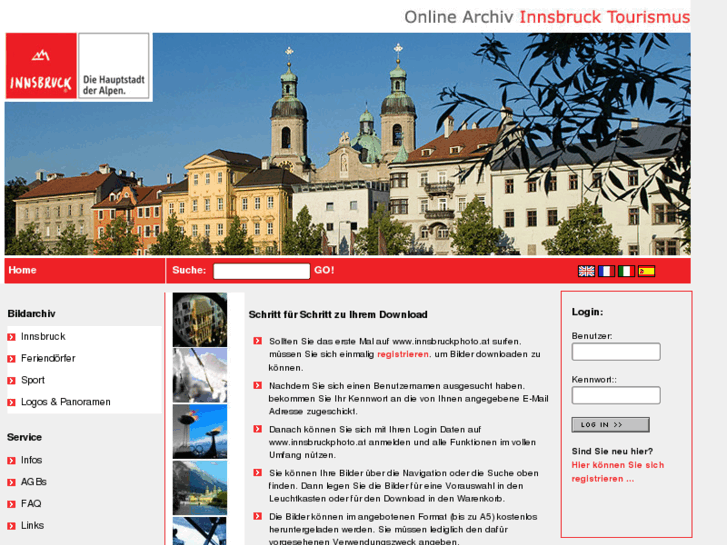The image size is (727, 545).
Task: Click bullet arrow beside 'Danach können Sie sich'
Action: pos(258,429)
